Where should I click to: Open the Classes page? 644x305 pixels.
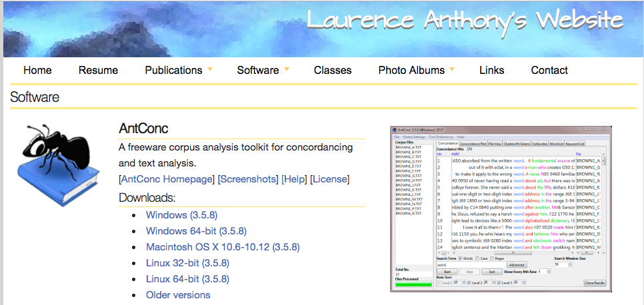click(x=333, y=70)
